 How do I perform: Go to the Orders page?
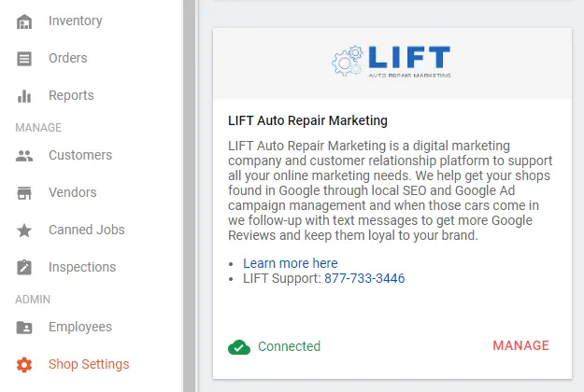pos(68,58)
